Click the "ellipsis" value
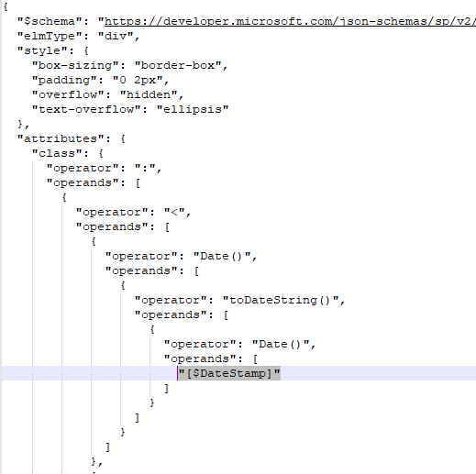The height and width of the screenshot is (474, 476). click(x=193, y=109)
